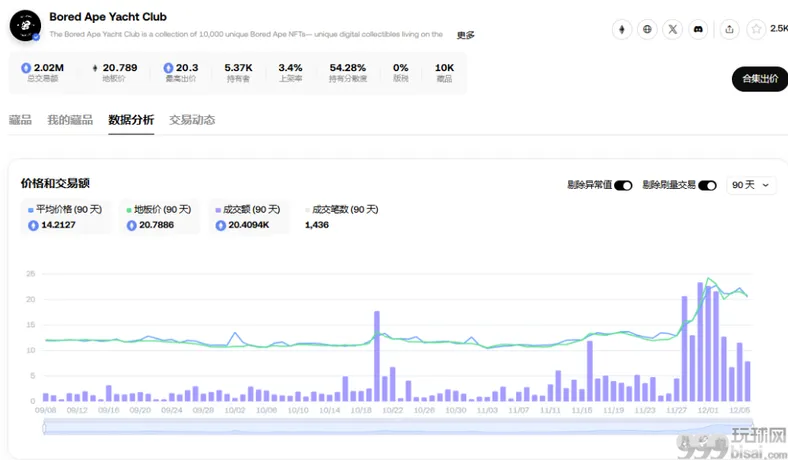
Task: Open the X (Twitter) link icon
Action: tap(672, 29)
